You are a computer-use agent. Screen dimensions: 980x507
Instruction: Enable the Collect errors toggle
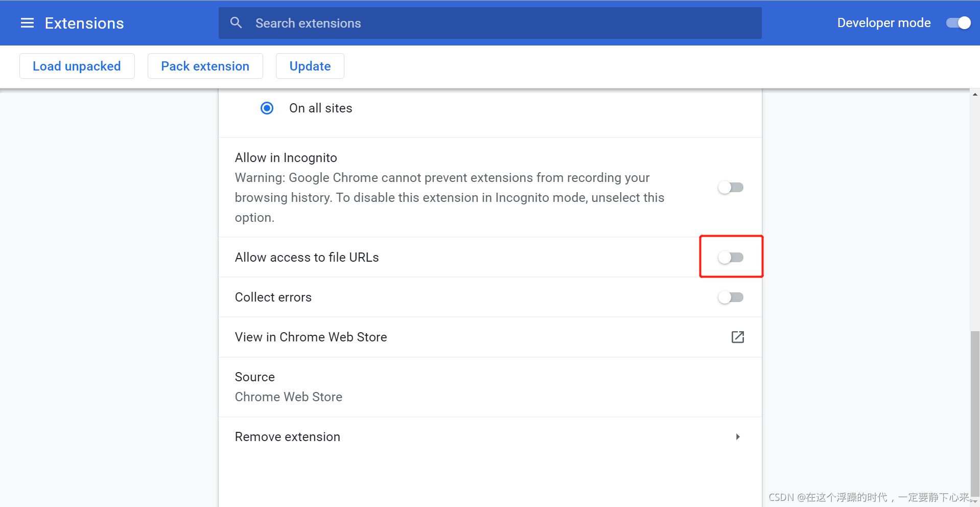[x=731, y=297]
